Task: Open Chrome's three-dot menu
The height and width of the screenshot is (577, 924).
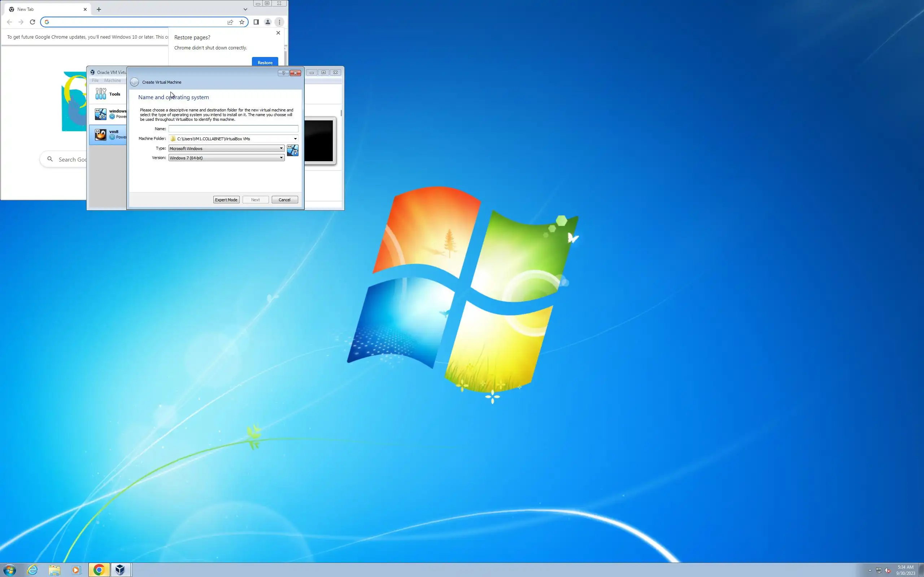Action: click(279, 22)
